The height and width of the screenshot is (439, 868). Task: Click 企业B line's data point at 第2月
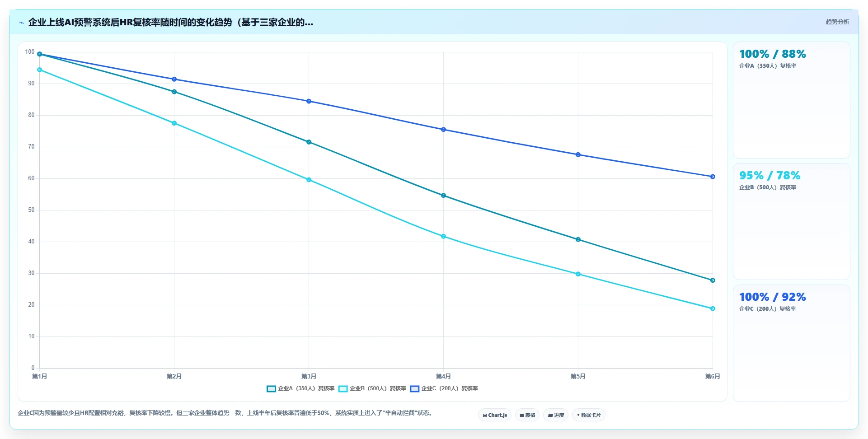(174, 123)
